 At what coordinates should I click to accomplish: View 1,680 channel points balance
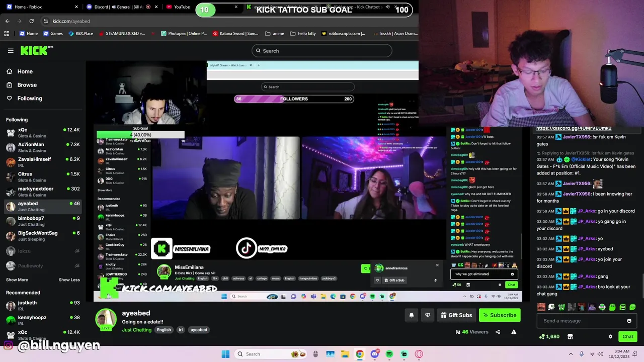click(549, 337)
